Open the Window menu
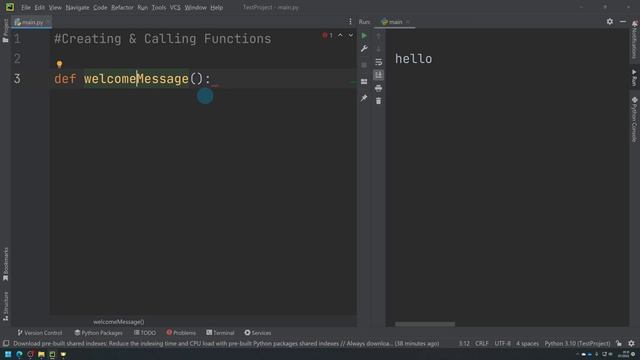Viewport: 640px width, 360px height. 196,7
